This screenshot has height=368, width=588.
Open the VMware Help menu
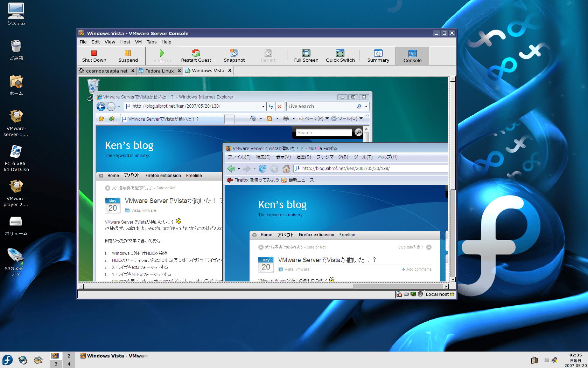coord(166,42)
